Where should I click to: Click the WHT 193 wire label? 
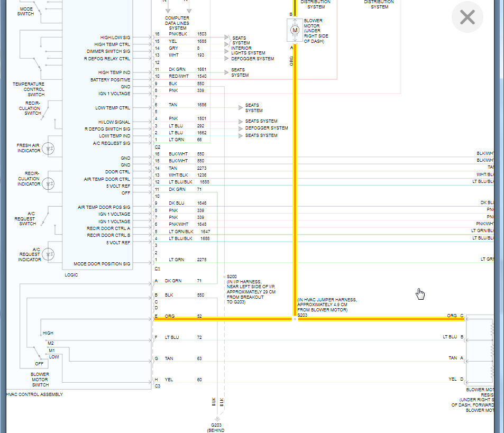pyautogui.click(x=187, y=56)
